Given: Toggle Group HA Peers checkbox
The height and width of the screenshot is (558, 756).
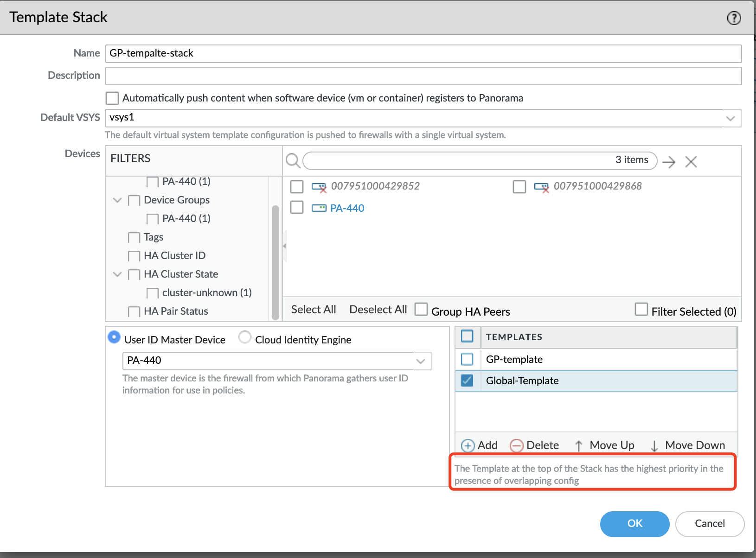Looking at the screenshot, I should click(421, 309).
